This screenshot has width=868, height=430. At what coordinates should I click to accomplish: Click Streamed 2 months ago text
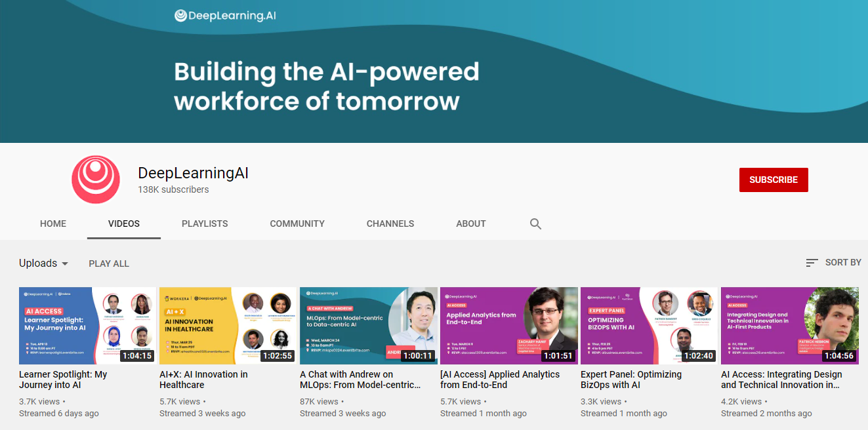[766, 414]
